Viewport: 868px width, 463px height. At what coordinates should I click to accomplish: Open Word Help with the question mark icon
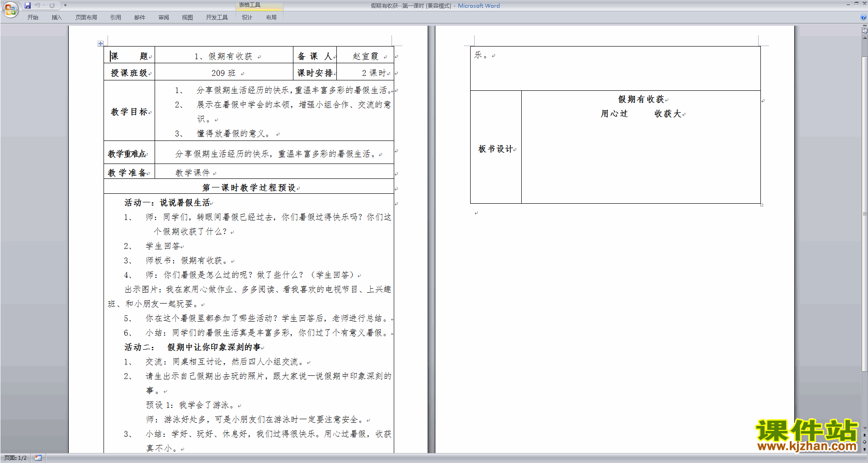863,17
